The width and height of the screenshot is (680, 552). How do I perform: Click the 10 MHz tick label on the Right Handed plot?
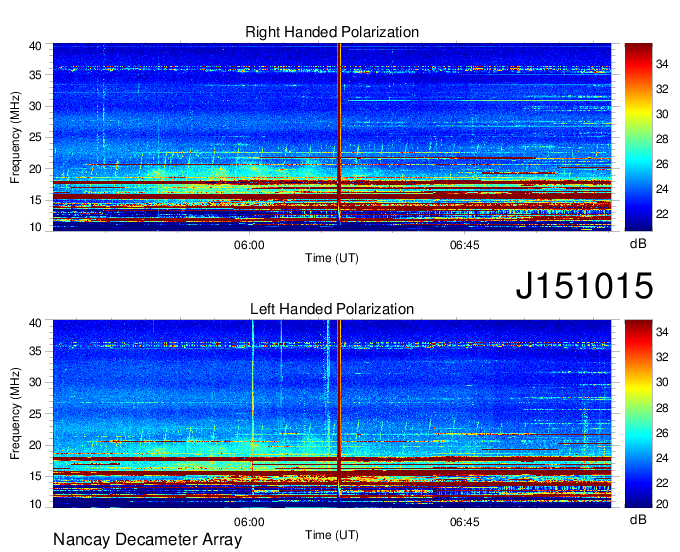35,227
